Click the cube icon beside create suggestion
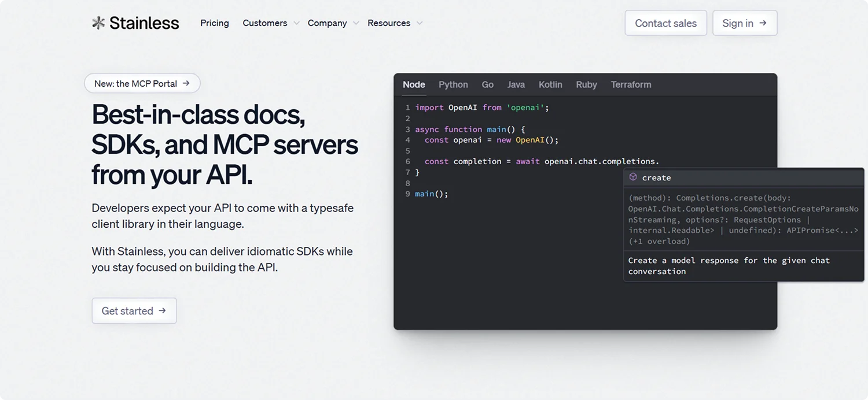 633,177
